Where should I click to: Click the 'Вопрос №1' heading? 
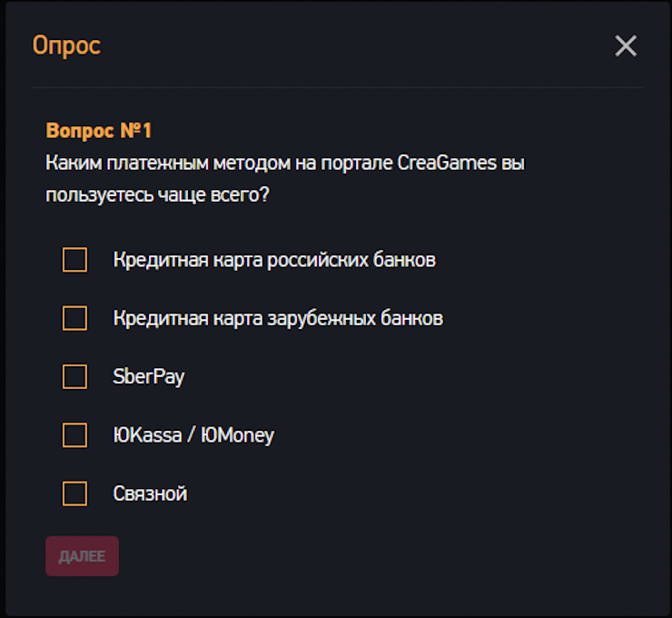coord(98,131)
